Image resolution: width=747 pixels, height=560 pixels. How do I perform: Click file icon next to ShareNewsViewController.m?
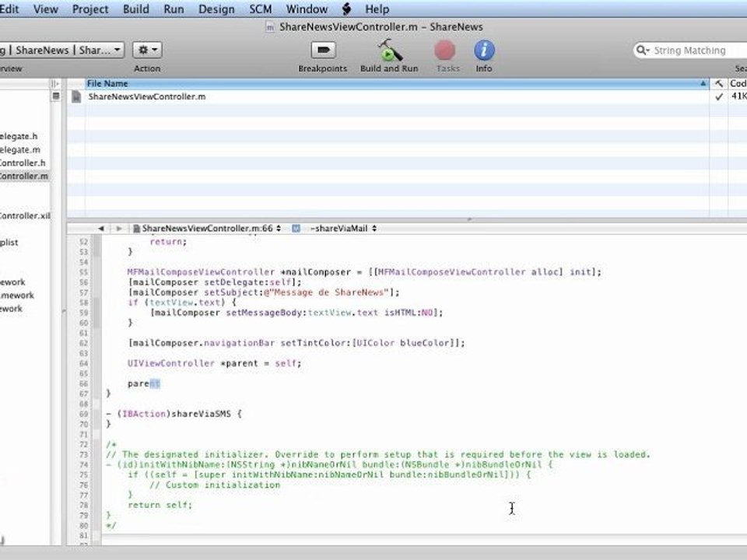click(76, 96)
